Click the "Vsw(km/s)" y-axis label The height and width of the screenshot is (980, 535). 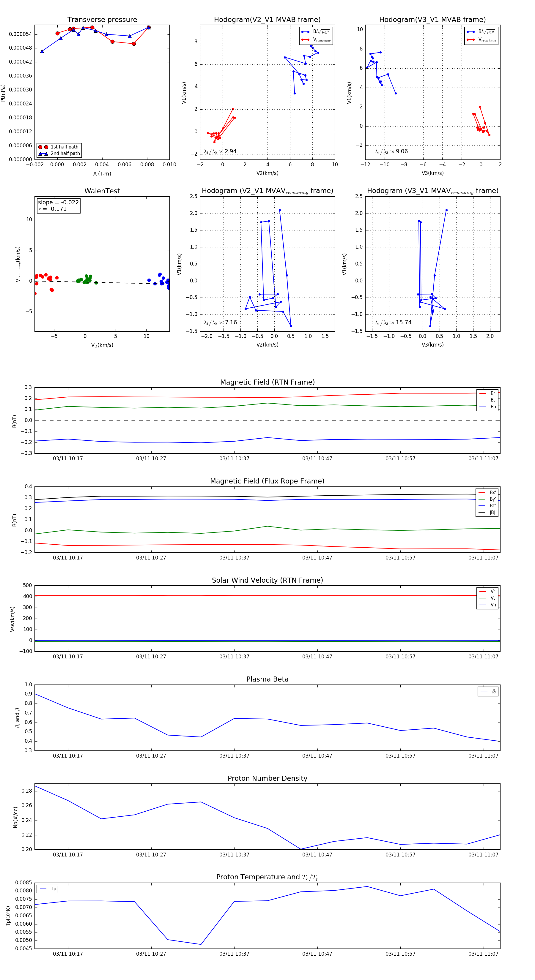pyautogui.click(x=12, y=619)
